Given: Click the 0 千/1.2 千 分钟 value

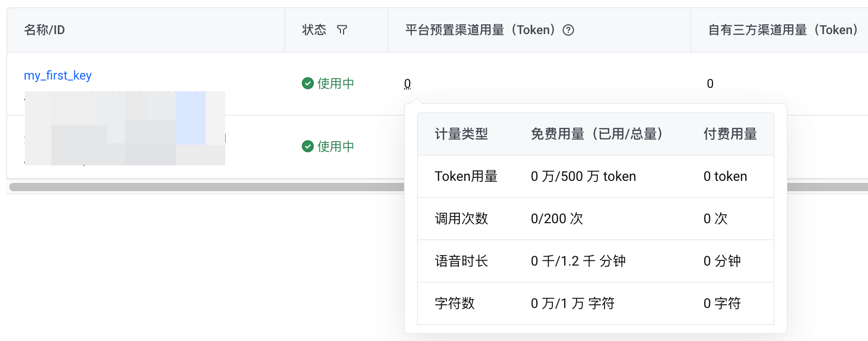Looking at the screenshot, I should click(578, 261).
